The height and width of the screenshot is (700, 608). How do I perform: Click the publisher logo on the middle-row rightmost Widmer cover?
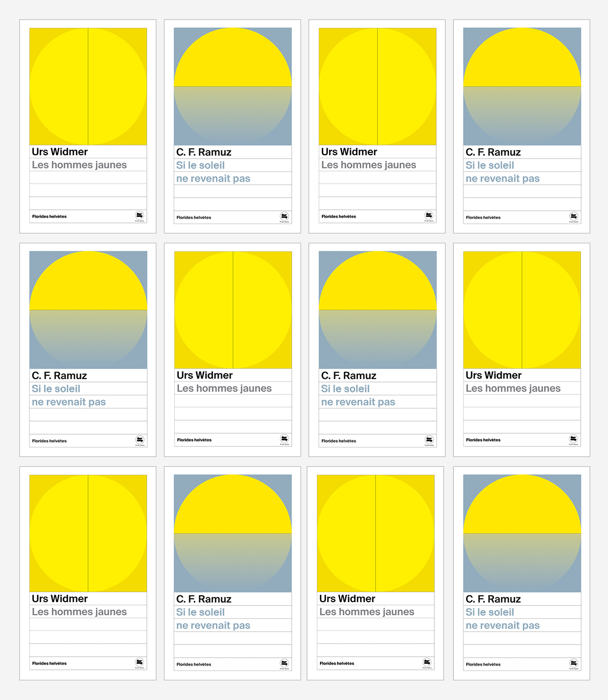[x=573, y=439]
